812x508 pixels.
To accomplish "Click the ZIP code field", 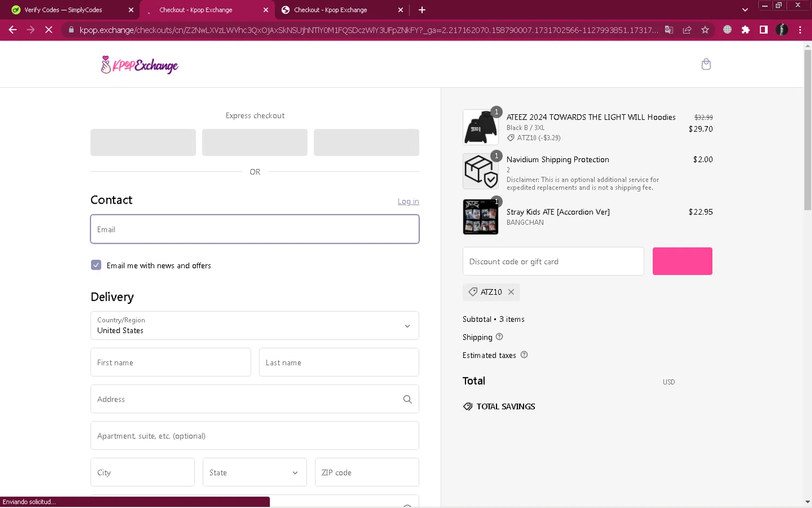I will pos(367,472).
